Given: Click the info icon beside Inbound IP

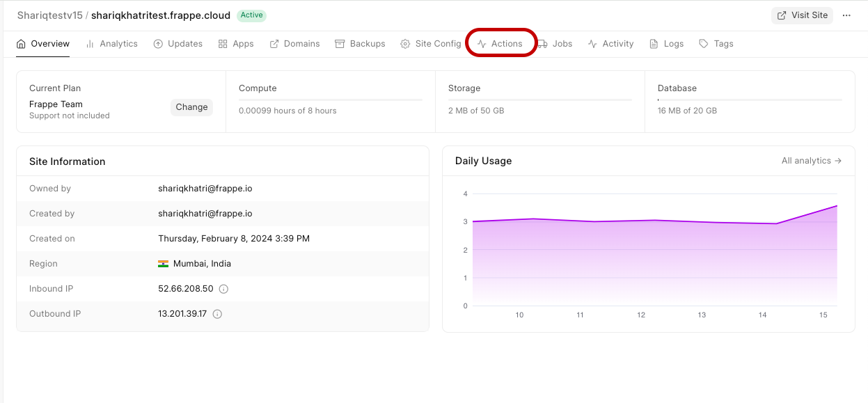Looking at the screenshot, I should point(223,289).
